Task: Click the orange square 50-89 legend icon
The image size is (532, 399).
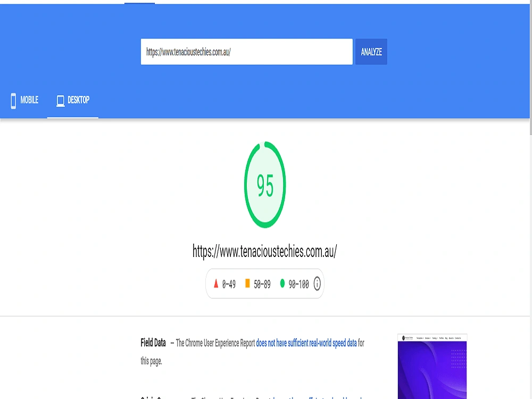Action: (x=247, y=284)
